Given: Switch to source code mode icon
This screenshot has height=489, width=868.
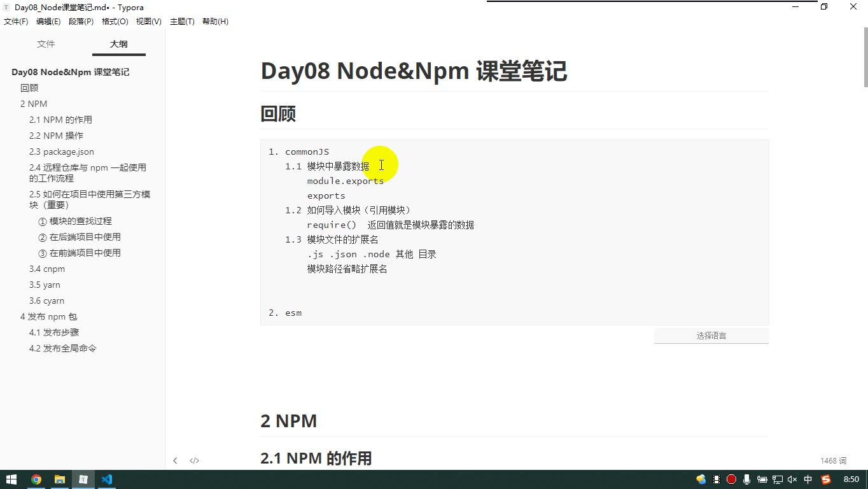Looking at the screenshot, I should tap(194, 460).
